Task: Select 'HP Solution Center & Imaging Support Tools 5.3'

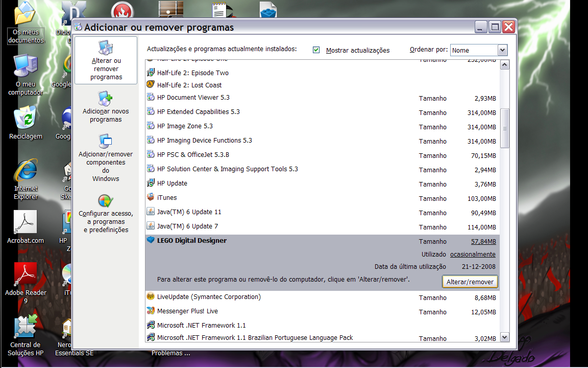Action: 227,169
